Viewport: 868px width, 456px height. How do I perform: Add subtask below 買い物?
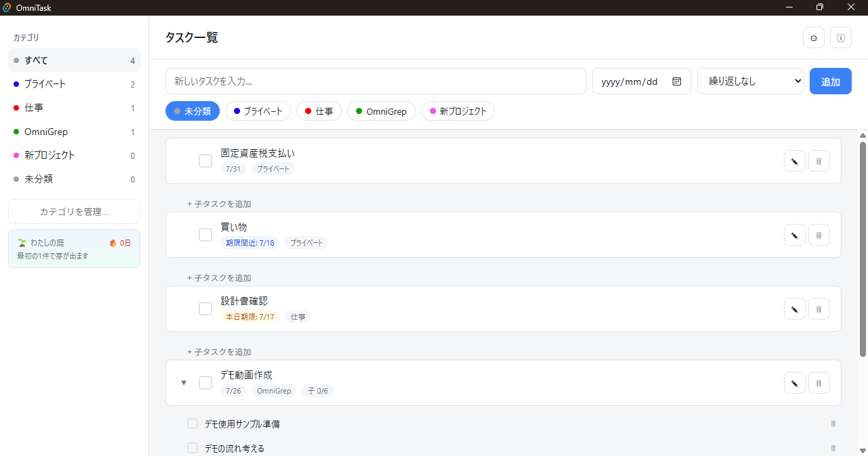pyautogui.click(x=220, y=278)
